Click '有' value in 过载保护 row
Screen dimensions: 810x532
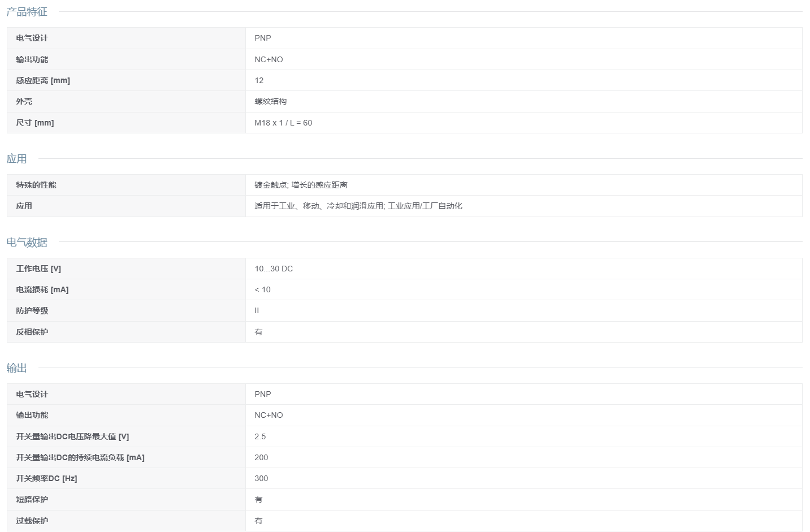pyautogui.click(x=258, y=521)
